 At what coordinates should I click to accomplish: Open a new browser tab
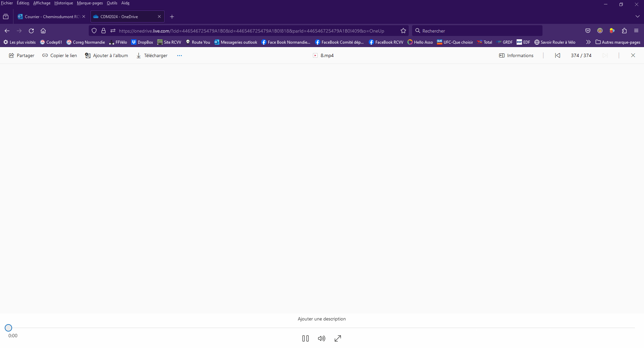tap(172, 16)
